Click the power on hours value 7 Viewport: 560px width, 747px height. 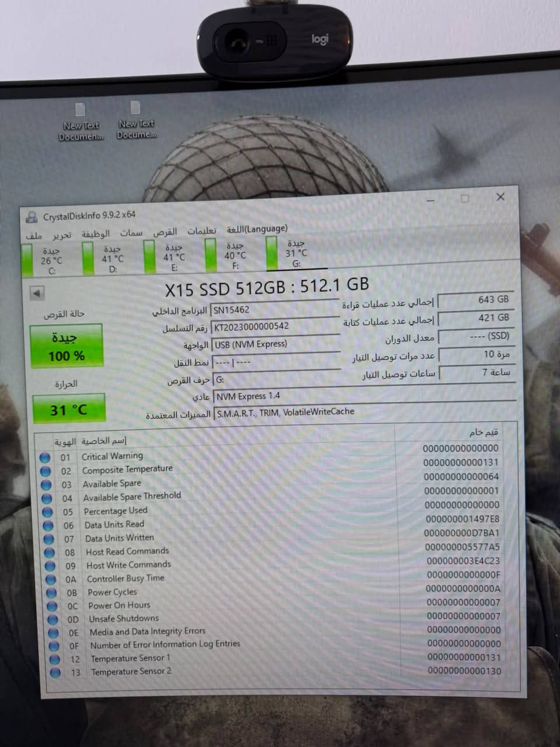478,372
